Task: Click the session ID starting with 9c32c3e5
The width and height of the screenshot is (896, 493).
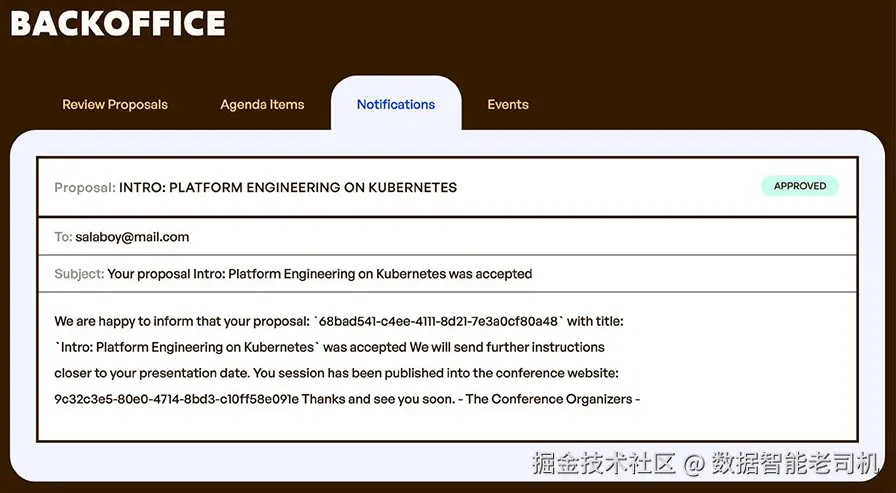Action: point(177,399)
